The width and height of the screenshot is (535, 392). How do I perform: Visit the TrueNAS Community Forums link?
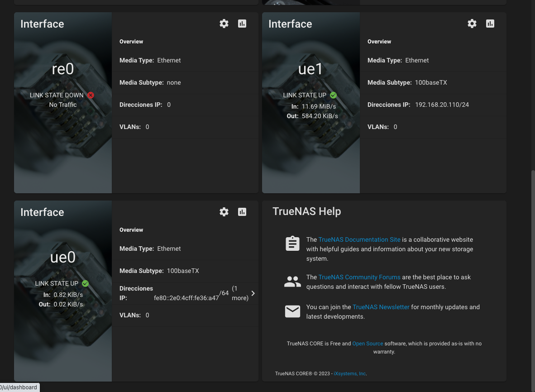pyautogui.click(x=359, y=277)
